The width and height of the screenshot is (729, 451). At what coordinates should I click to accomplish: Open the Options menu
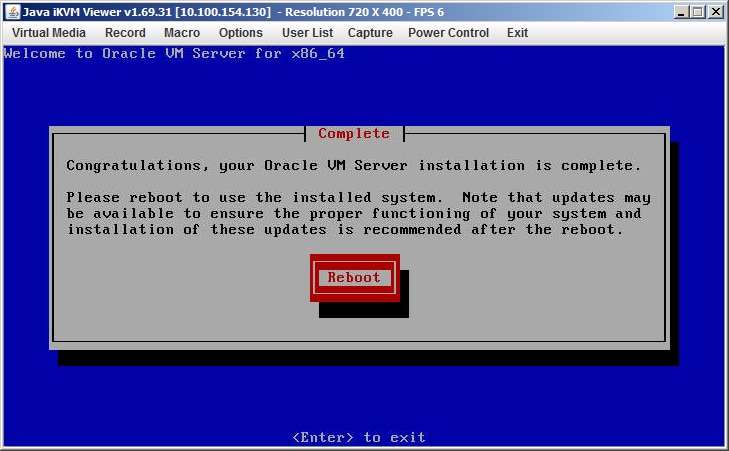pos(241,33)
